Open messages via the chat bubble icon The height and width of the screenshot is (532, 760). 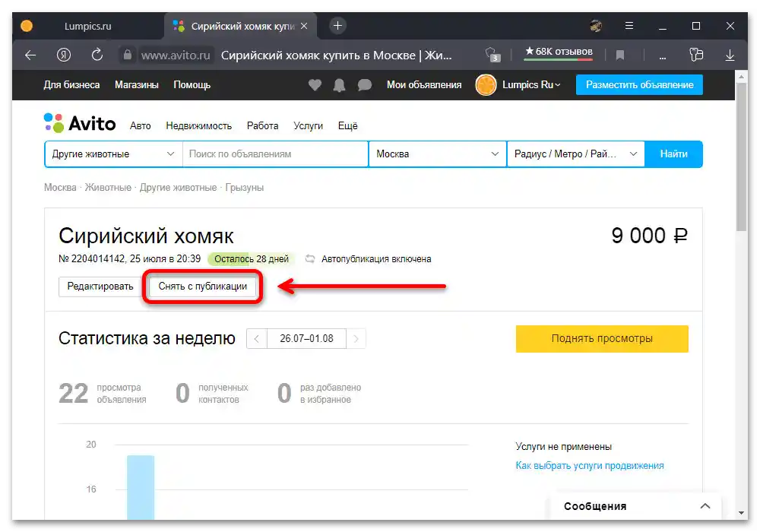tap(365, 85)
